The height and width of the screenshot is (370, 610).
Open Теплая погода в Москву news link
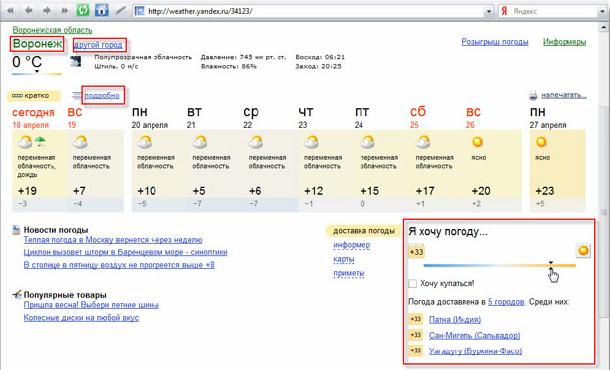point(113,240)
